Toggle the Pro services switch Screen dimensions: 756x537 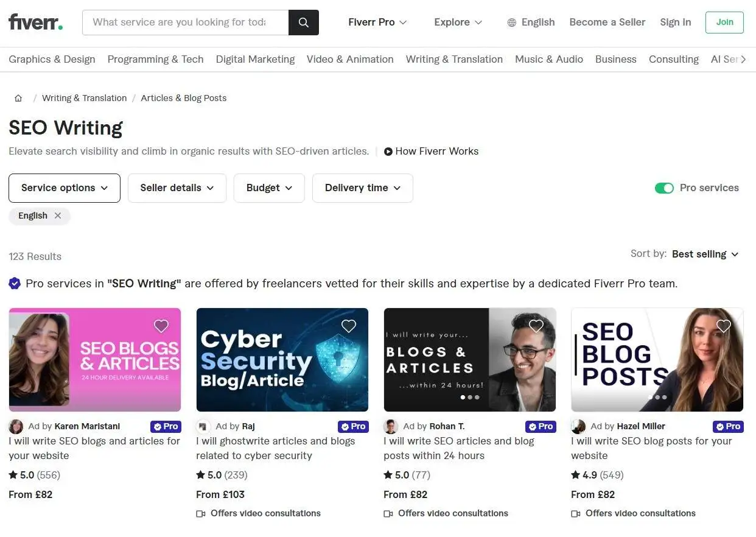(664, 188)
